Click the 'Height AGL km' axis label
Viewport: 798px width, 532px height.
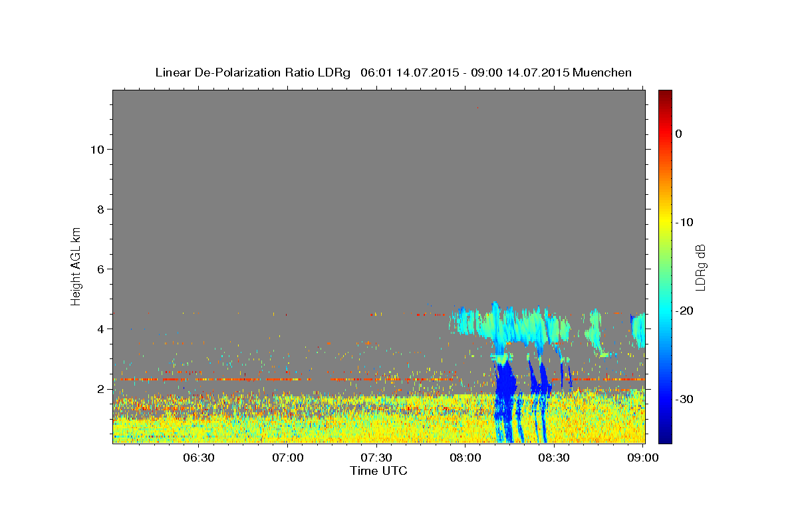click(x=76, y=266)
